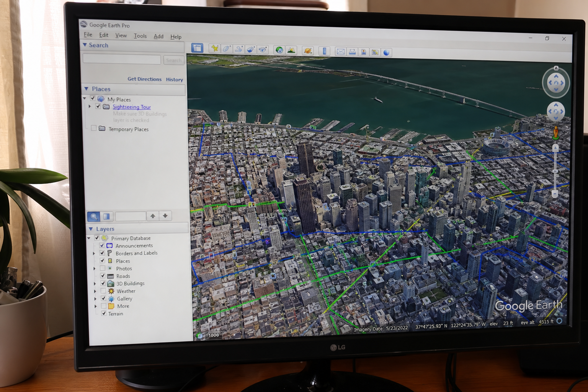Screen dimensions: 588x392
Task: Collapse the Layers panel header
Action: (91, 229)
